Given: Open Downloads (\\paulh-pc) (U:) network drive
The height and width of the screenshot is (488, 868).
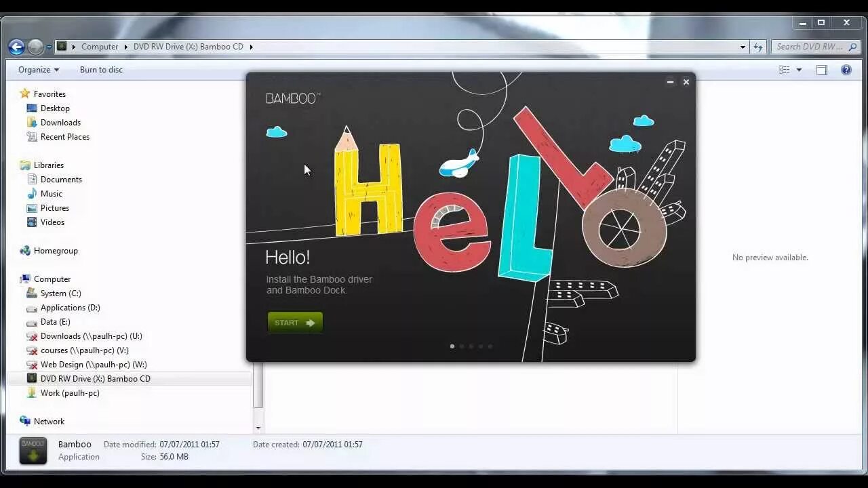Looking at the screenshot, I should pyautogui.click(x=91, y=336).
